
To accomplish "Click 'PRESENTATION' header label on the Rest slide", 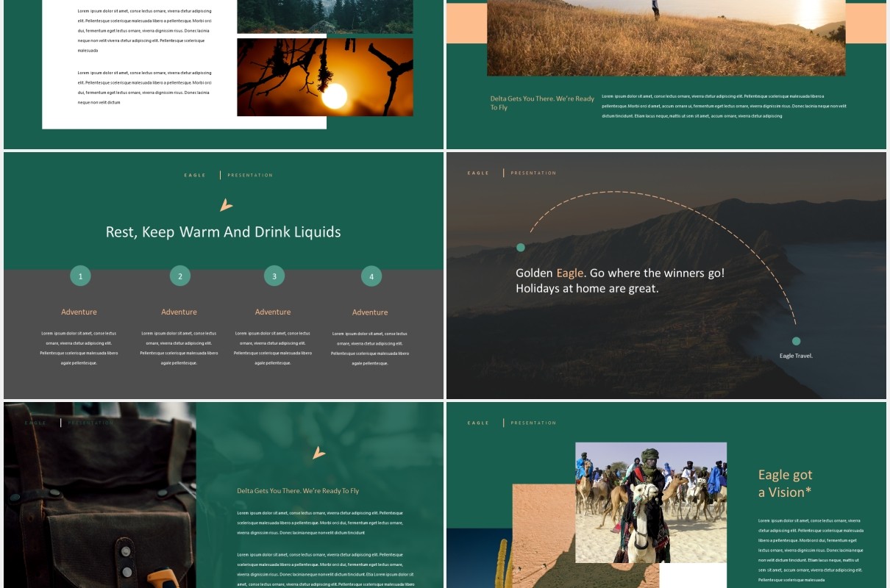I will pyautogui.click(x=250, y=175).
